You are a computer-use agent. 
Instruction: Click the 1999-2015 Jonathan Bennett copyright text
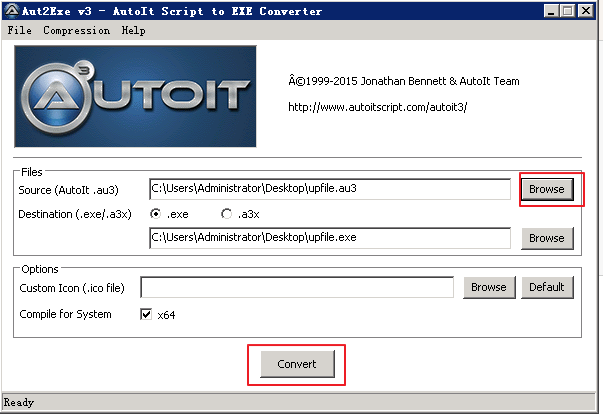click(x=404, y=81)
